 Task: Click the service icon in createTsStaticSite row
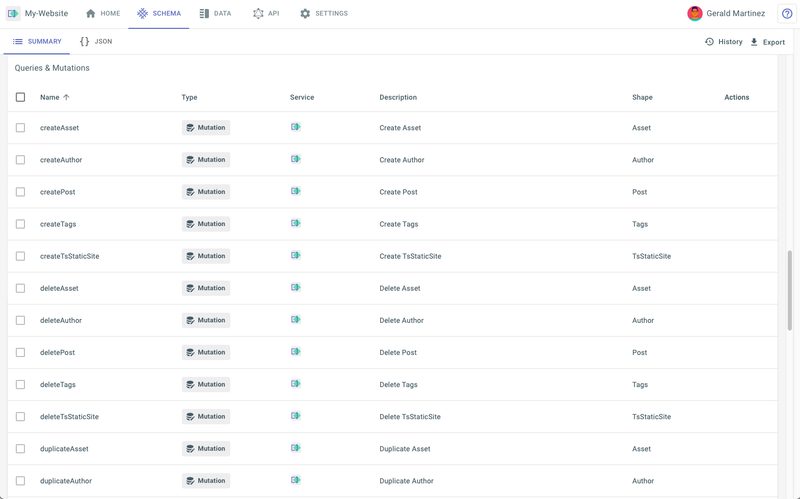point(295,256)
